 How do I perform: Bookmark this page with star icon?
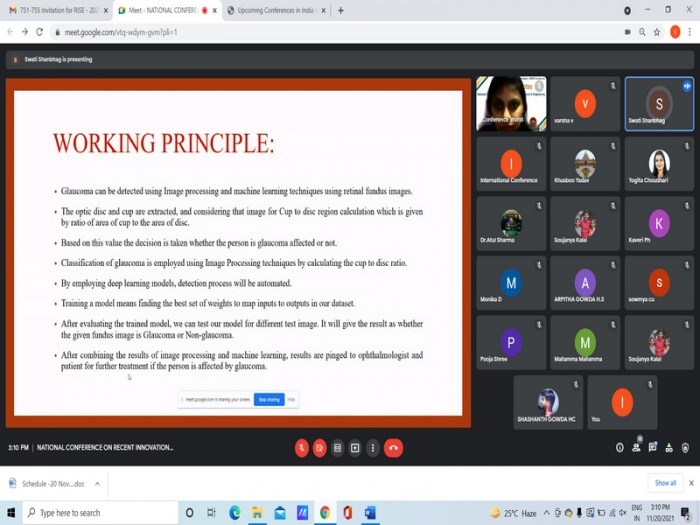[x=657, y=32]
